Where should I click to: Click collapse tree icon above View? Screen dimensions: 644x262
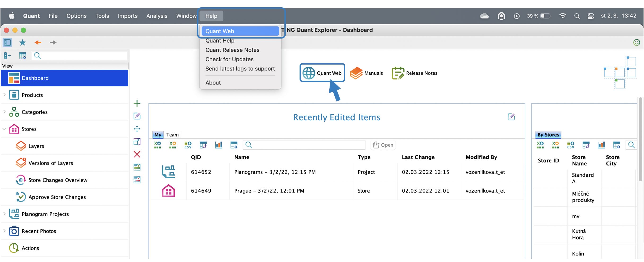click(7, 56)
